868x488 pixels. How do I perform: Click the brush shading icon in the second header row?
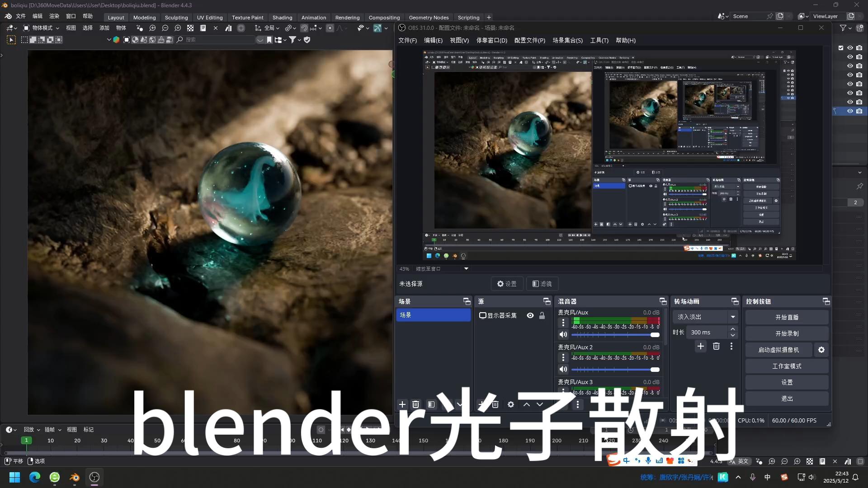click(161, 40)
